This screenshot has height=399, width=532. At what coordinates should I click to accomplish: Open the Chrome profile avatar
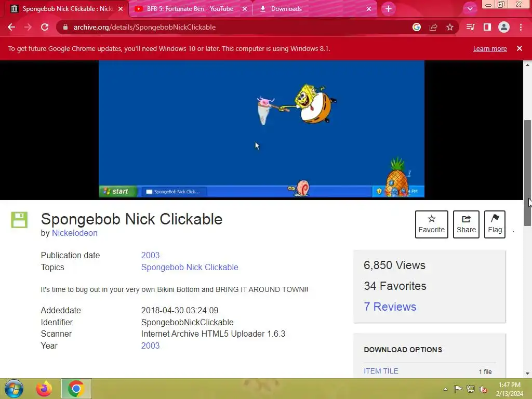[x=504, y=27]
